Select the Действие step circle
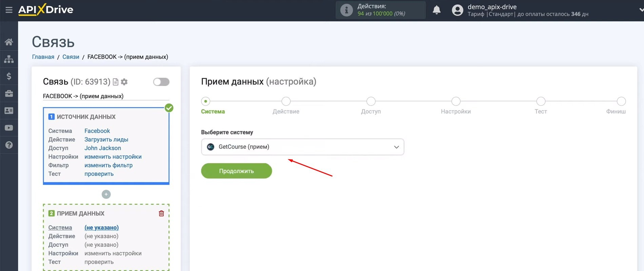Screen dimensions: 644x271 286,101
